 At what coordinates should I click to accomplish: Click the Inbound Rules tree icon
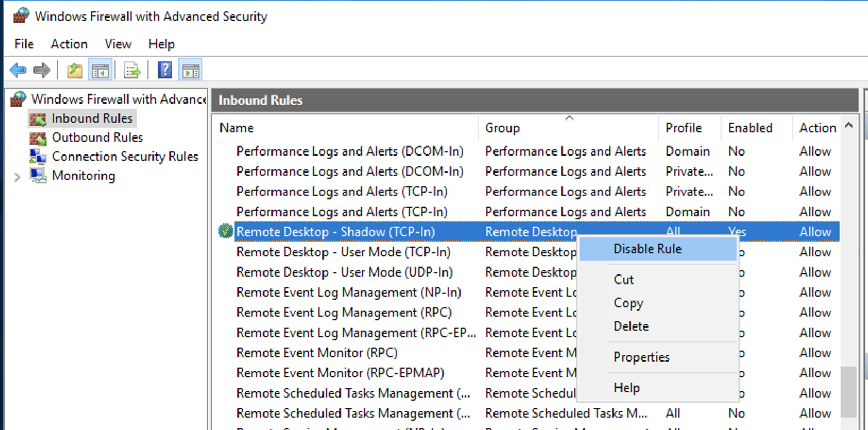pyautogui.click(x=38, y=119)
